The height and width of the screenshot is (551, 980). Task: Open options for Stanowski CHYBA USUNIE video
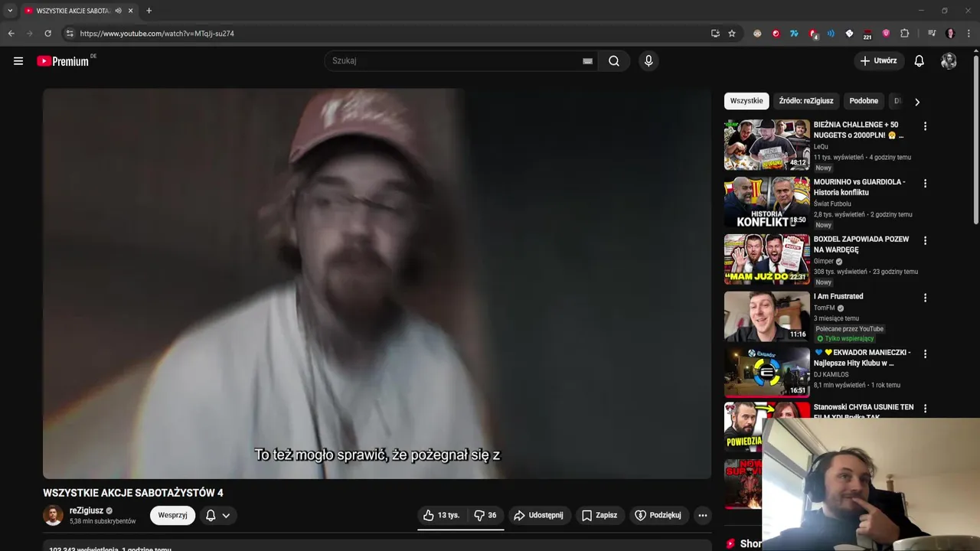click(925, 409)
